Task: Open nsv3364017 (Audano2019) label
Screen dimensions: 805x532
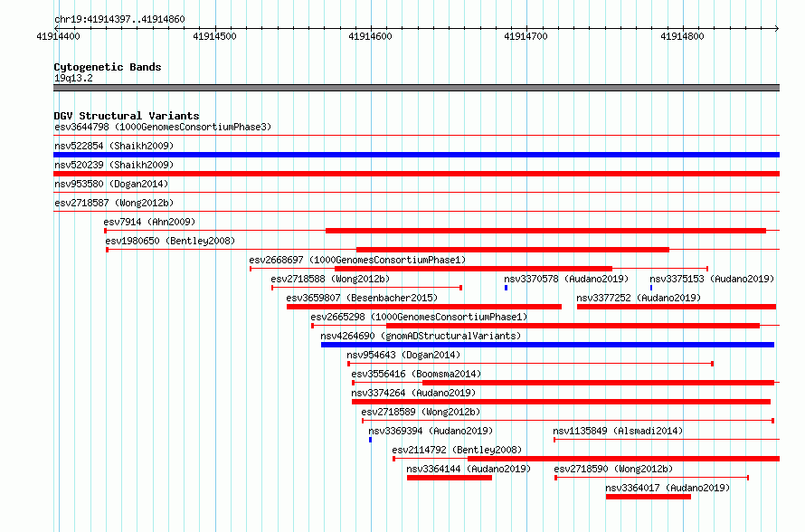Action: 668,488
